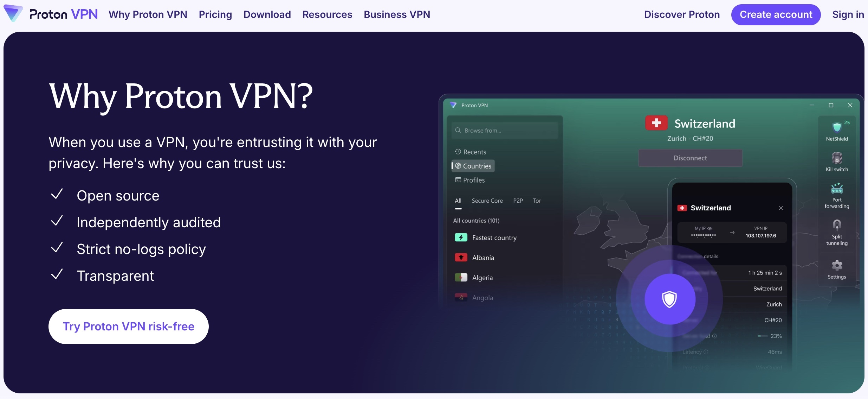This screenshot has height=399, width=868.
Task: Select Countries in the sidebar
Action: coord(473,166)
